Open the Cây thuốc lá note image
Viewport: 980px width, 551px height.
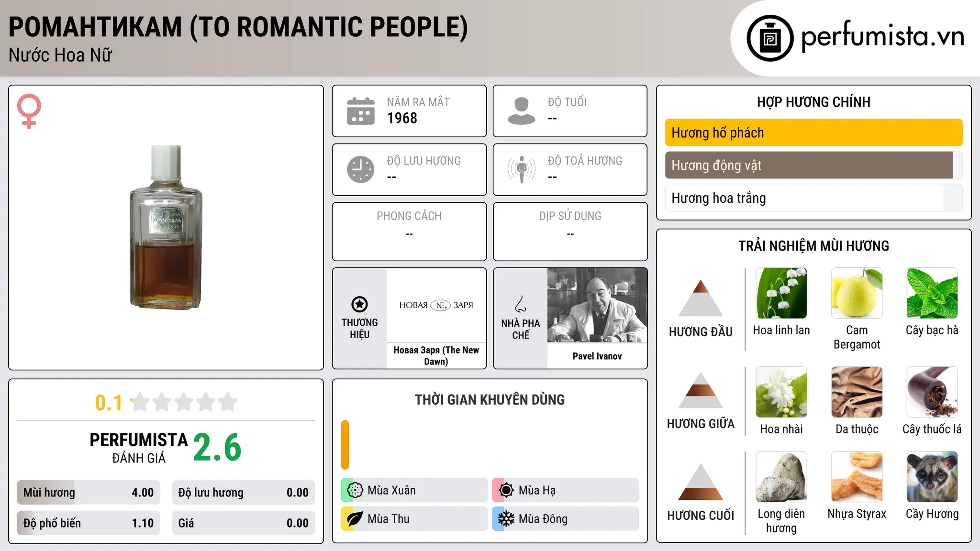point(932,392)
